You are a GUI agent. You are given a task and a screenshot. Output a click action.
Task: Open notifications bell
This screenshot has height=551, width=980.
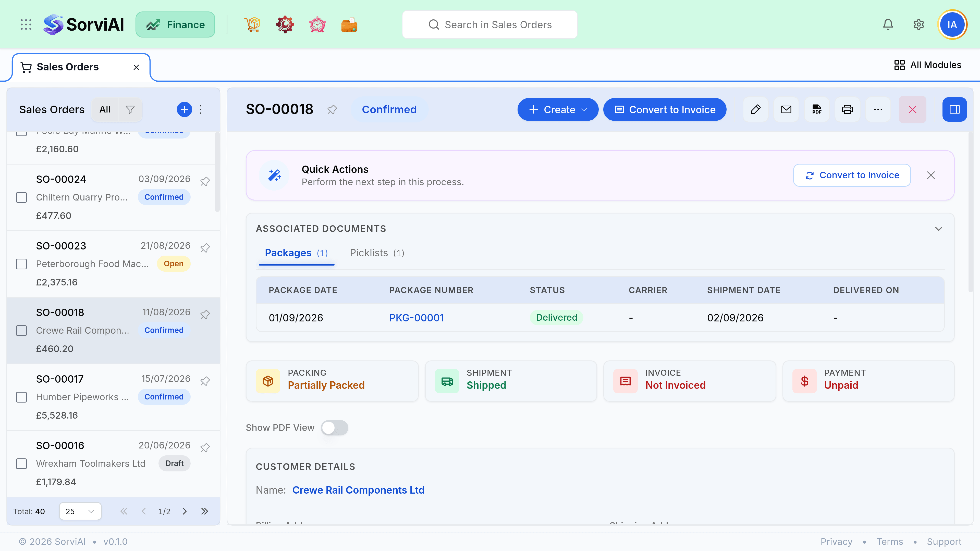pyautogui.click(x=888, y=25)
